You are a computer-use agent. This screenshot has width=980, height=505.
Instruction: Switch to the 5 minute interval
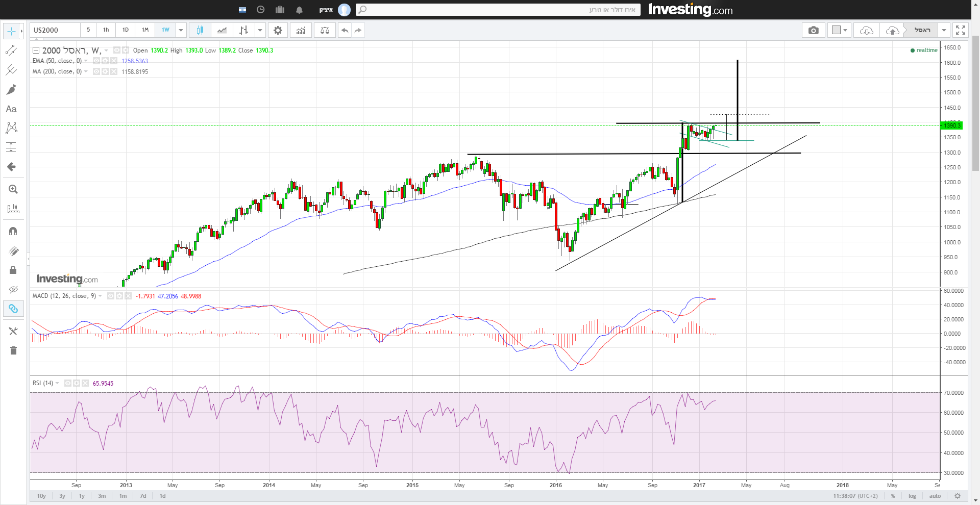click(88, 30)
